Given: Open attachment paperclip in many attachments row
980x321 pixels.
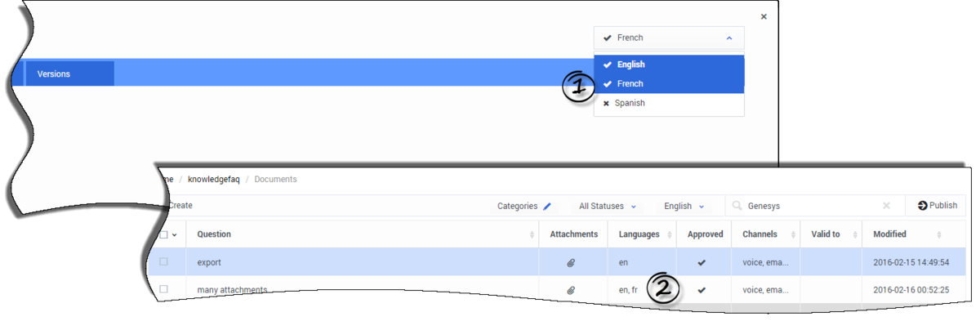Looking at the screenshot, I should click(x=572, y=290).
